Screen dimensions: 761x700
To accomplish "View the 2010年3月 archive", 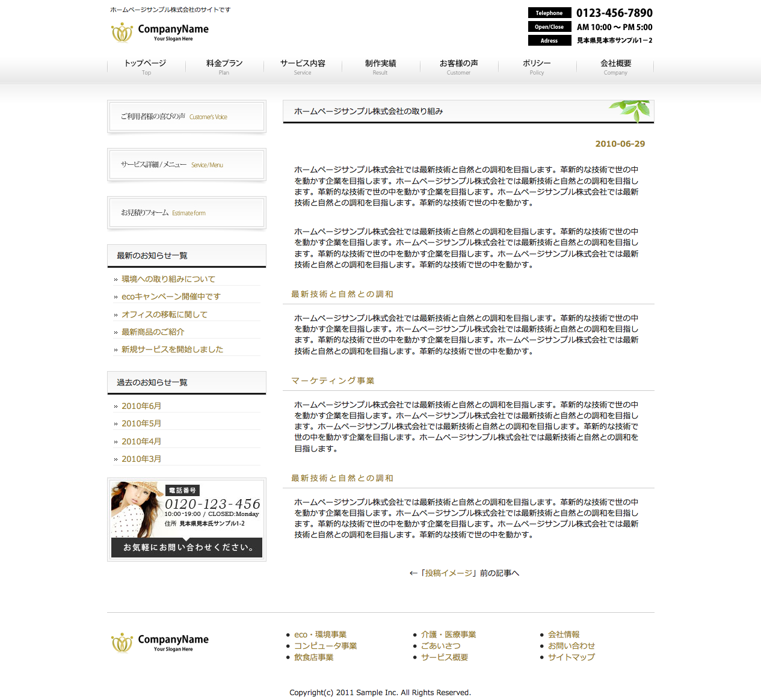I will (141, 459).
